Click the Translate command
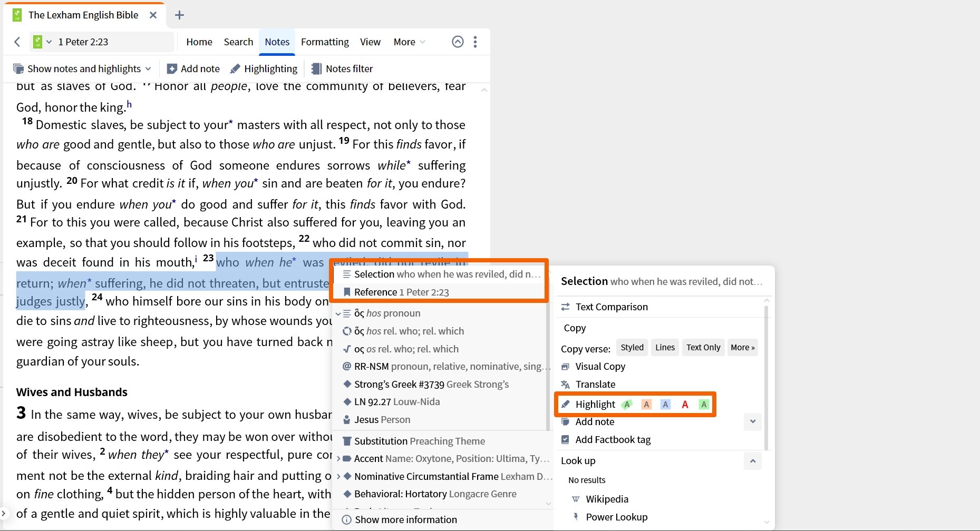Screen dimensions: 980x531 [x=588, y=384]
